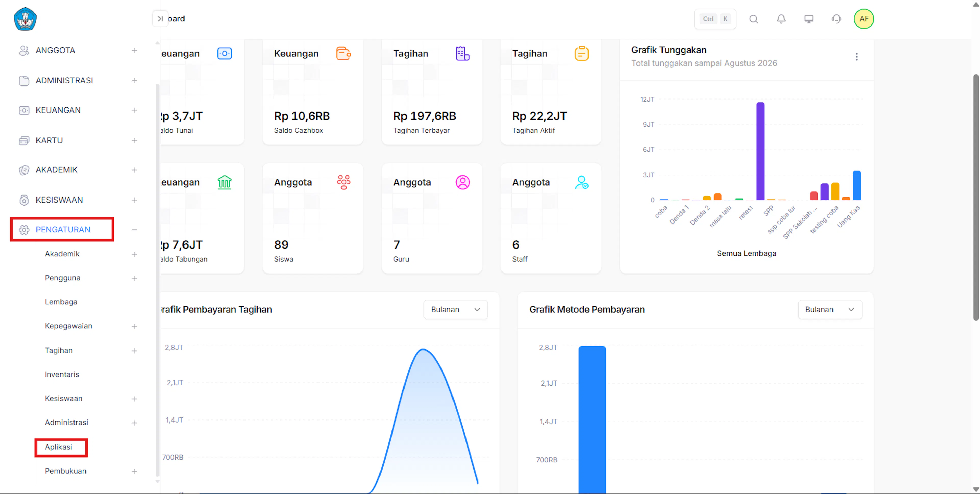Expand the Kepegawaian submenu plus sign
980x494 pixels.
[x=134, y=326]
